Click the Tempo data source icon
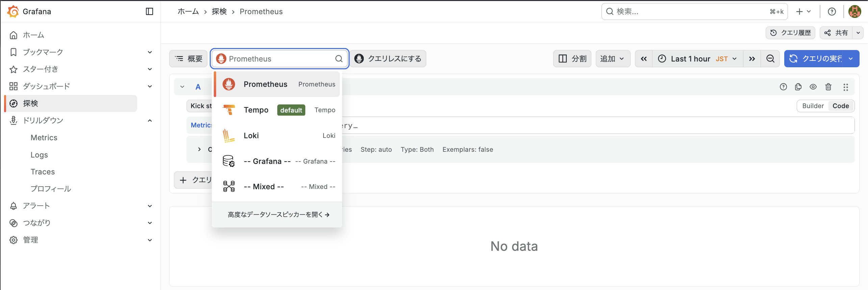Image resolution: width=868 pixels, height=290 pixels. [229, 110]
